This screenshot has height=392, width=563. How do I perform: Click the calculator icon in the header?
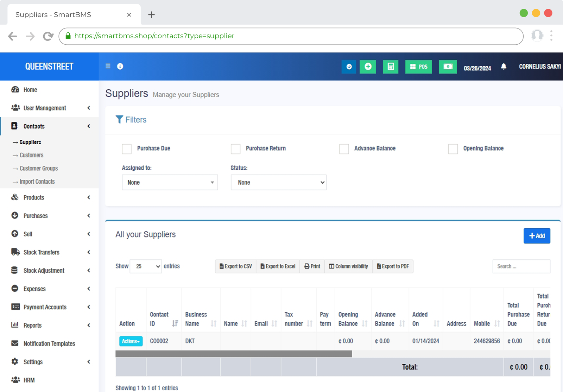(x=390, y=67)
